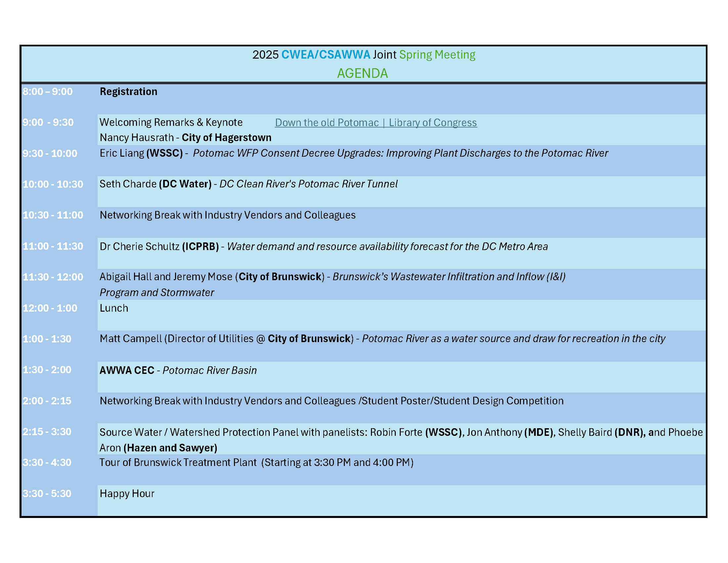Select AWWA CEC - Potomac River Basin
The height and width of the screenshot is (563, 728).
[178, 370]
